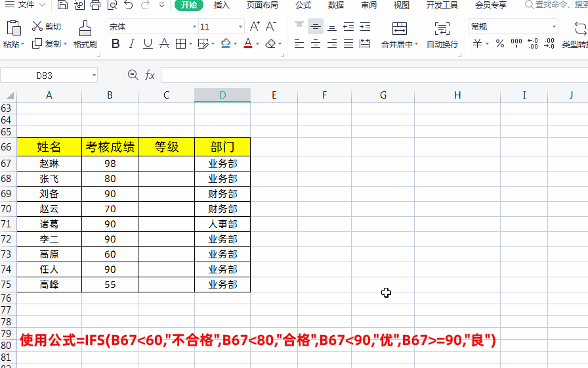Redo the last action

[x=145, y=5]
